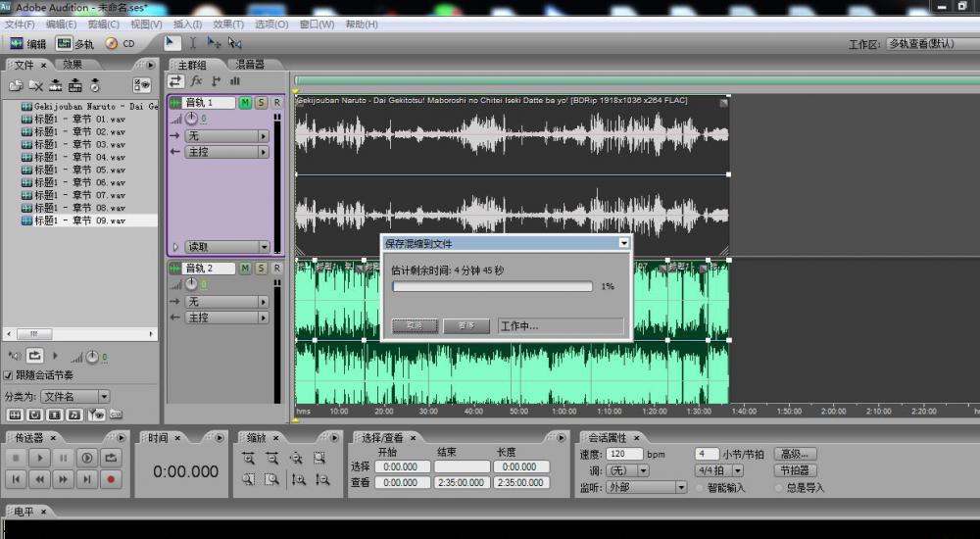Open the 文件(F) menu
The image size is (980, 539).
tap(20, 24)
